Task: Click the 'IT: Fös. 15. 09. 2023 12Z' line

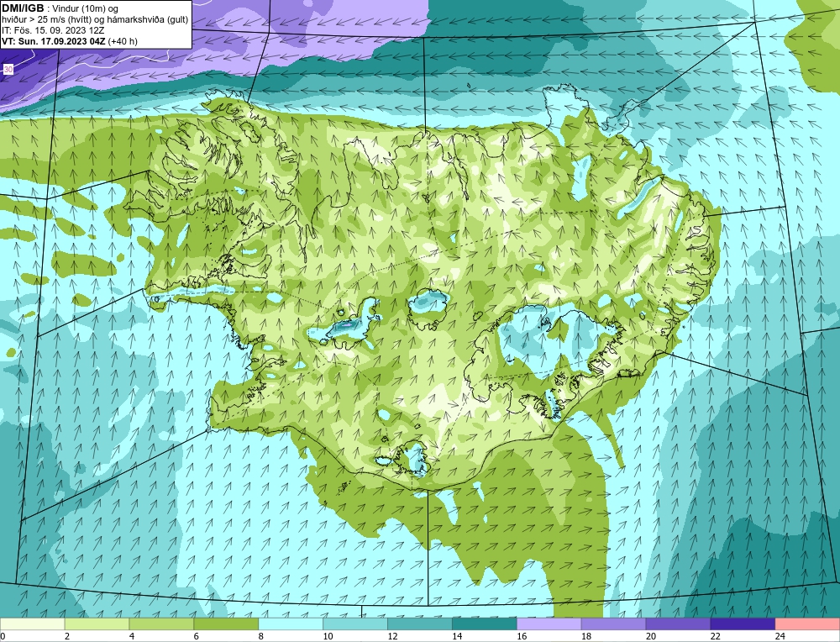Action: [x=53, y=30]
